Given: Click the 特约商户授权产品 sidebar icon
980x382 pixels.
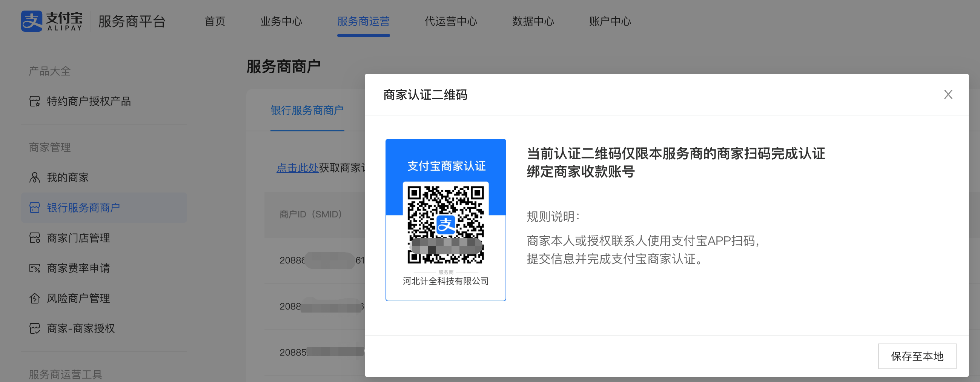Looking at the screenshot, I should point(35,101).
